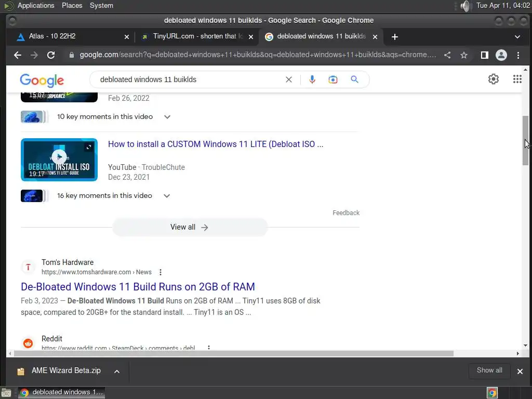The width and height of the screenshot is (532, 399).
Task: Click inside the Google search input field
Action: coord(190,79)
